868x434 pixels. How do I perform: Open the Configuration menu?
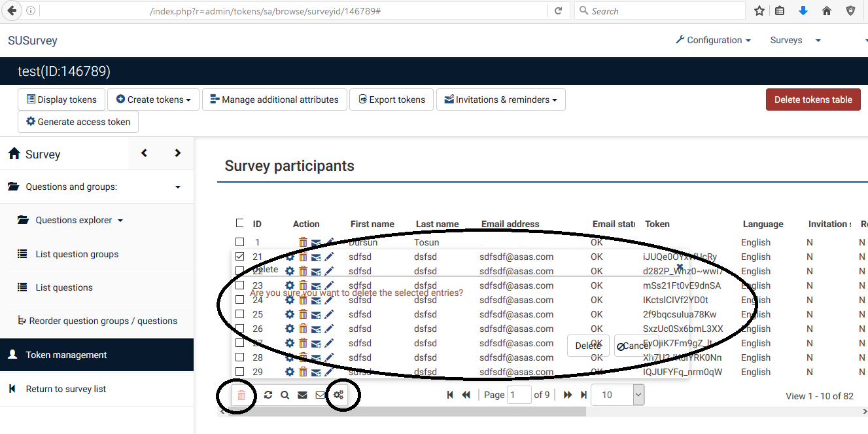pyautogui.click(x=713, y=40)
